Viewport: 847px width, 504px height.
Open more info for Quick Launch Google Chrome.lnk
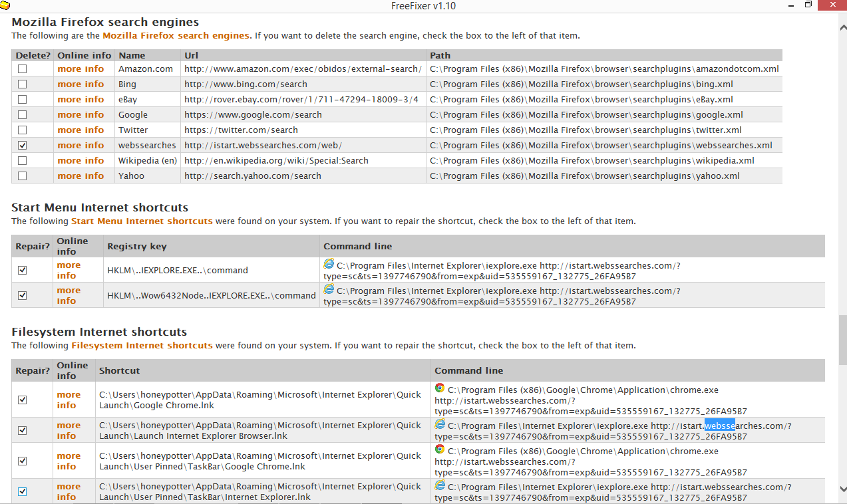(x=69, y=400)
